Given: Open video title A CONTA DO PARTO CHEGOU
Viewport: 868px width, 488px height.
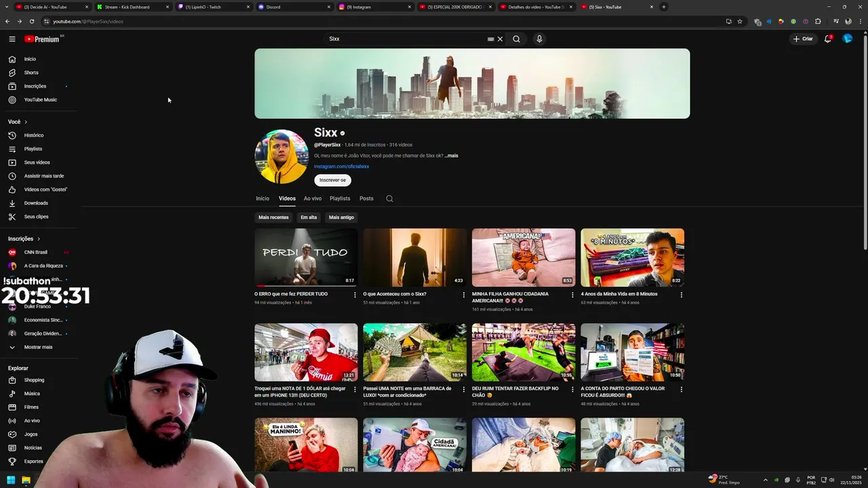Looking at the screenshot, I should pos(623,392).
